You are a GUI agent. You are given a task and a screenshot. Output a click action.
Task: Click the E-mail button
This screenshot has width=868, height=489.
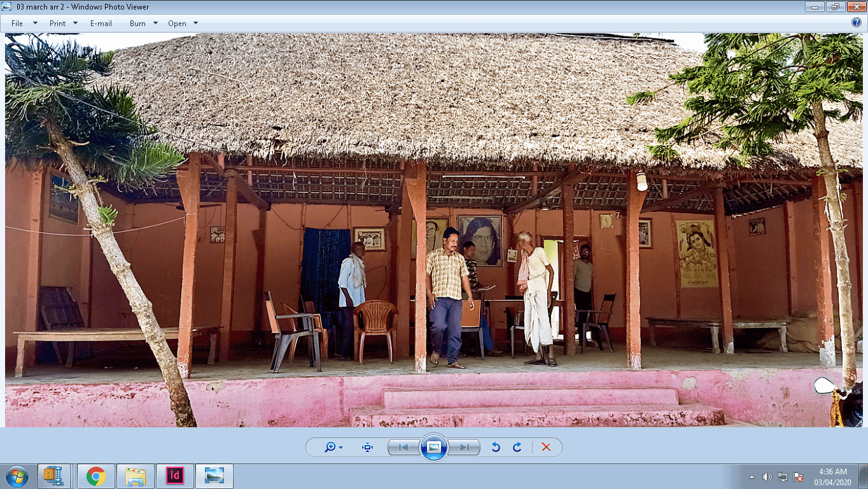(x=101, y=24)
